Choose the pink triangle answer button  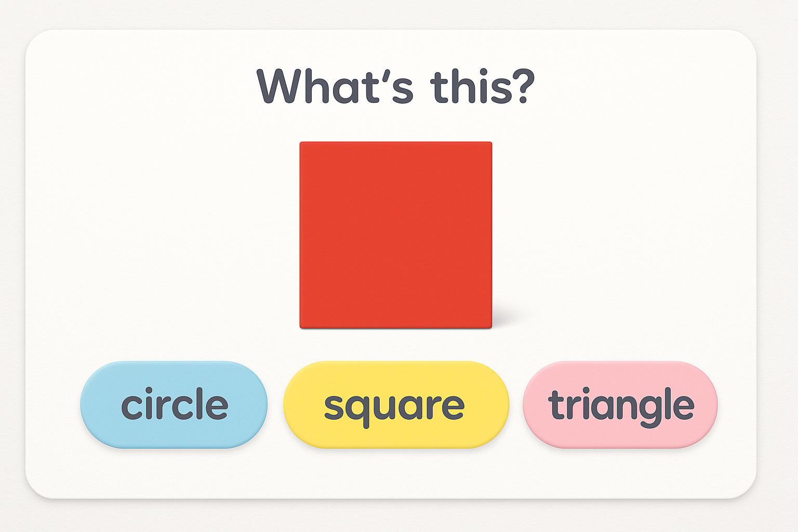click(x=620, y=405)
